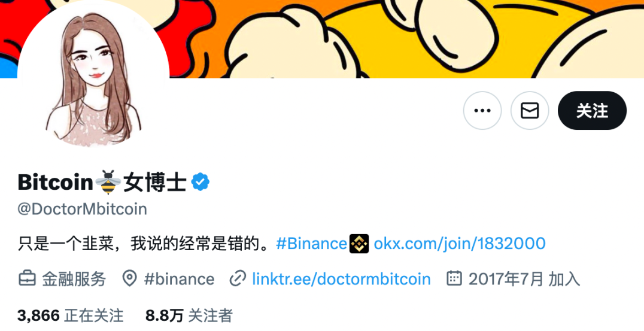Click the chain link icon

pos(238,278)
